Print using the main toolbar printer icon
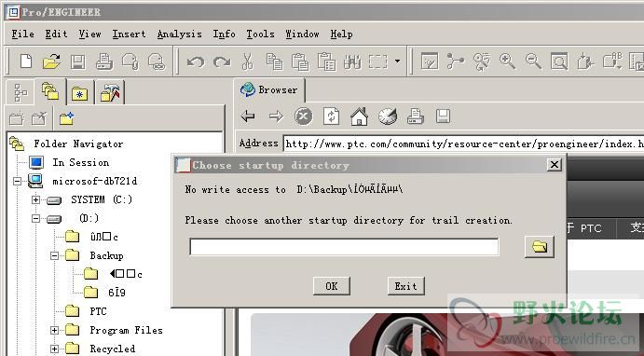The image size is (644, 356). (104, 62)
